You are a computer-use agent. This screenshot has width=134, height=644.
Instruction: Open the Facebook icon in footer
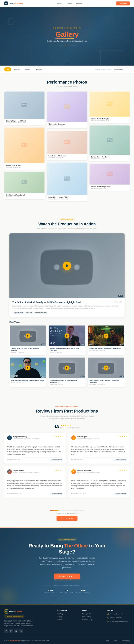tap(6, 631)
